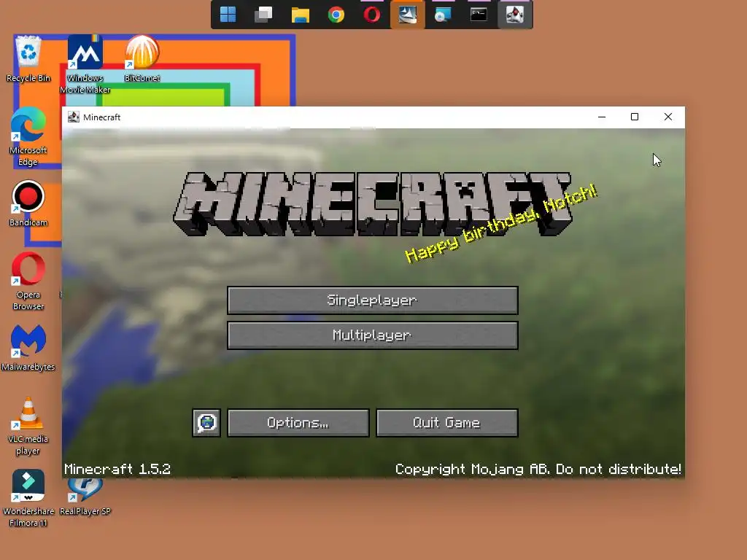
Task: Click the Singleplayer button
Action: (373, 300)
